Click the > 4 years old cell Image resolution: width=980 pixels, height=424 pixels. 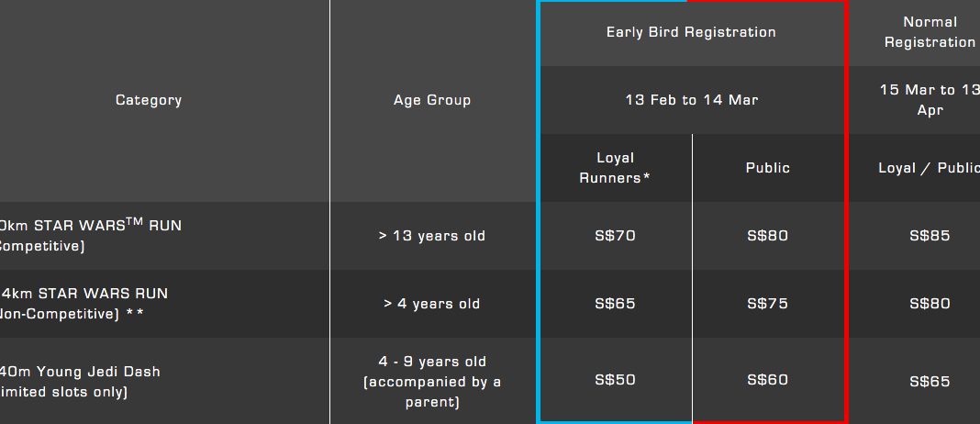(432, 304)
